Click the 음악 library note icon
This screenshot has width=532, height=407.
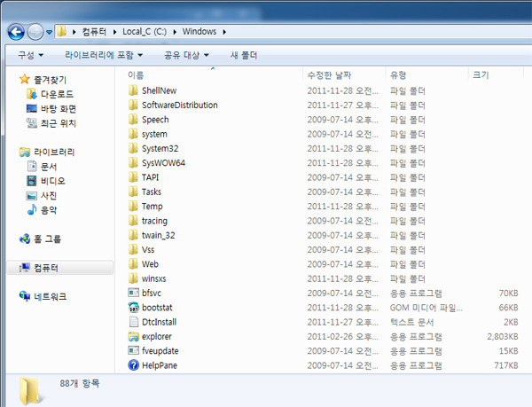[x=32, y=209]
